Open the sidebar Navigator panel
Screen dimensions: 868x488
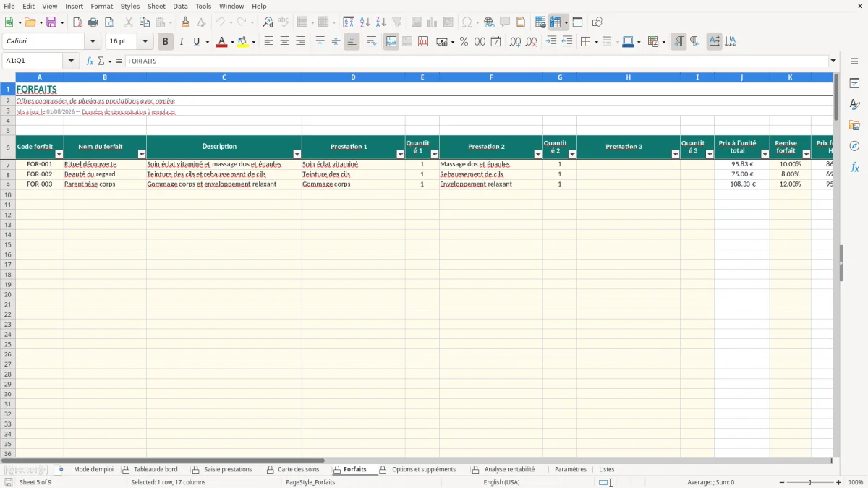point(854,146)
